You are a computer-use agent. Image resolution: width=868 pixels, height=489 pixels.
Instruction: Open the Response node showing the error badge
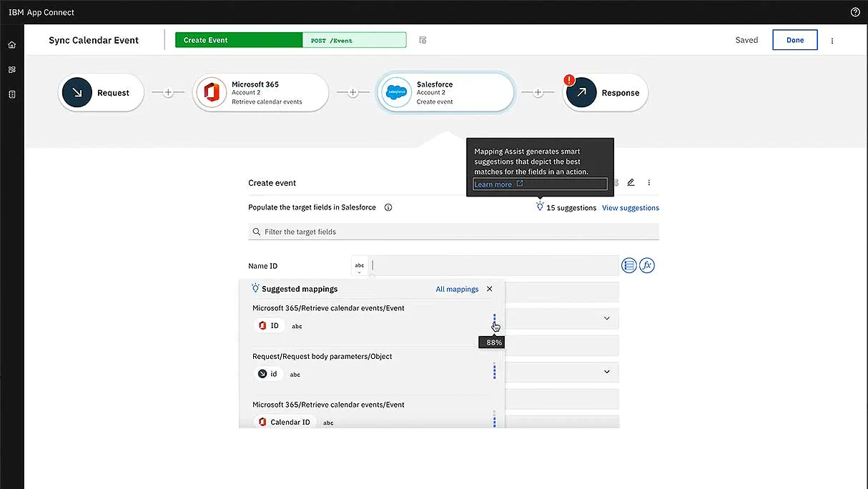605,92
